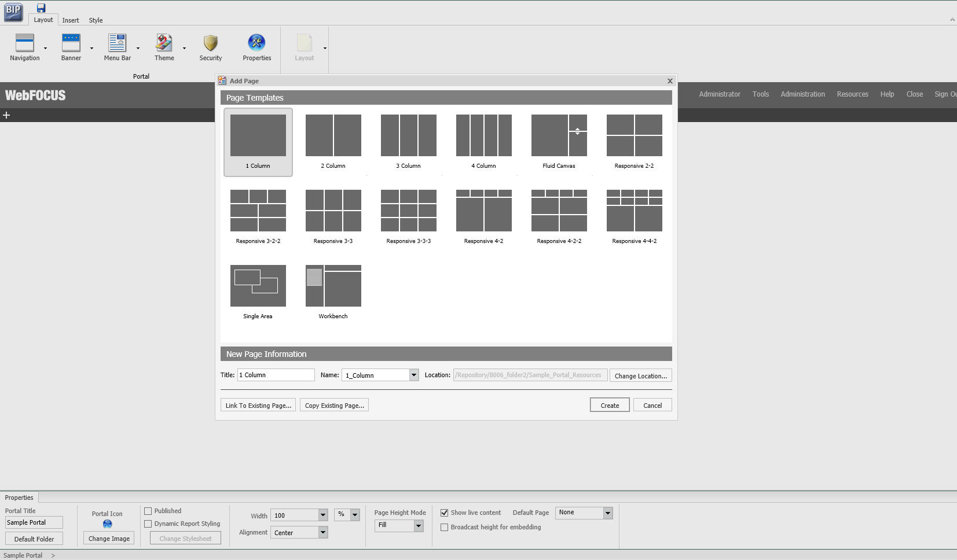957x560 pixels.
Task: Check Dynamic Report Styling
Action: pyautogui.click(x=148, y=524)
